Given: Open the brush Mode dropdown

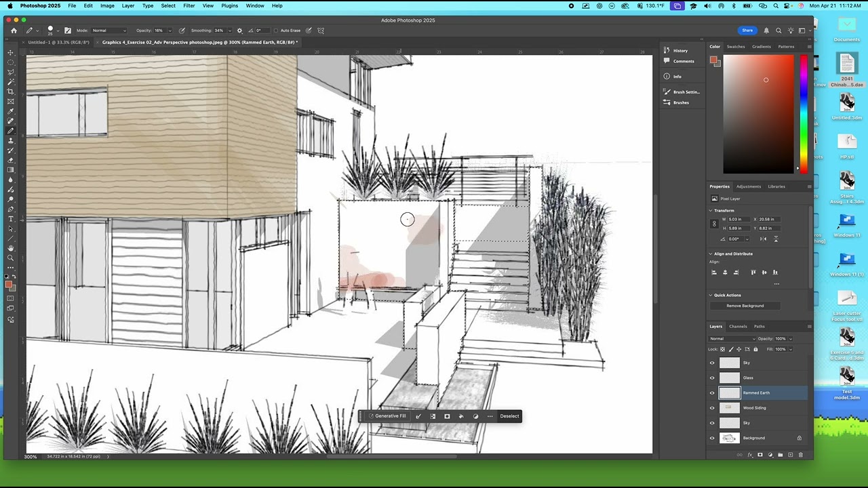Looking at the screenshot, I should coord(109,30).
